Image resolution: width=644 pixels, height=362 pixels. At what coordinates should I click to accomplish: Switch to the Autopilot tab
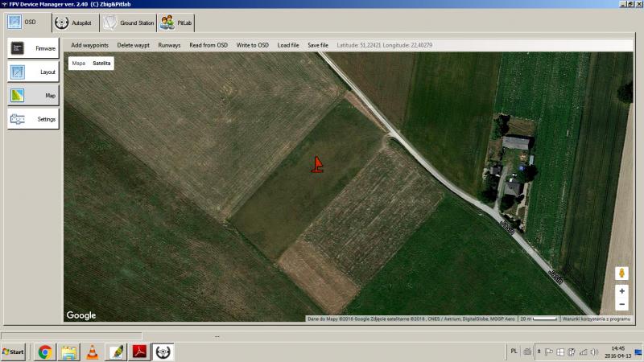(73, 23)
